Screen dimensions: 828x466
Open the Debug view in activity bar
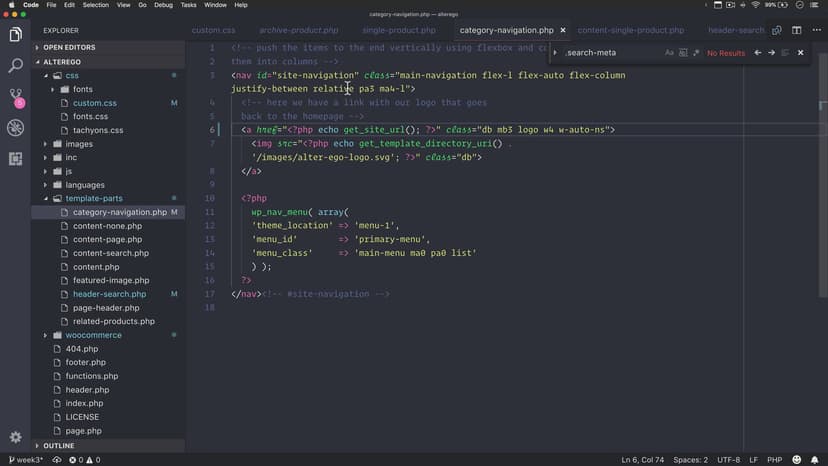pyautogui.click(x=15, y=128)
